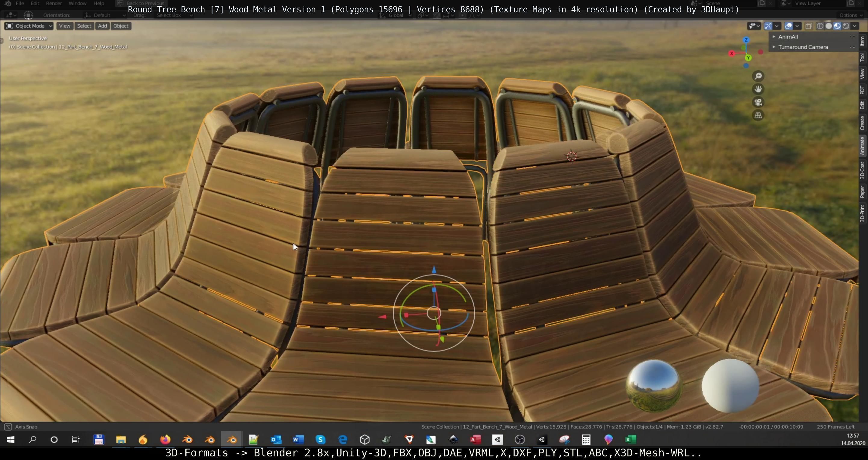Toggle viewport gizmos button

[x=768, y=26]
